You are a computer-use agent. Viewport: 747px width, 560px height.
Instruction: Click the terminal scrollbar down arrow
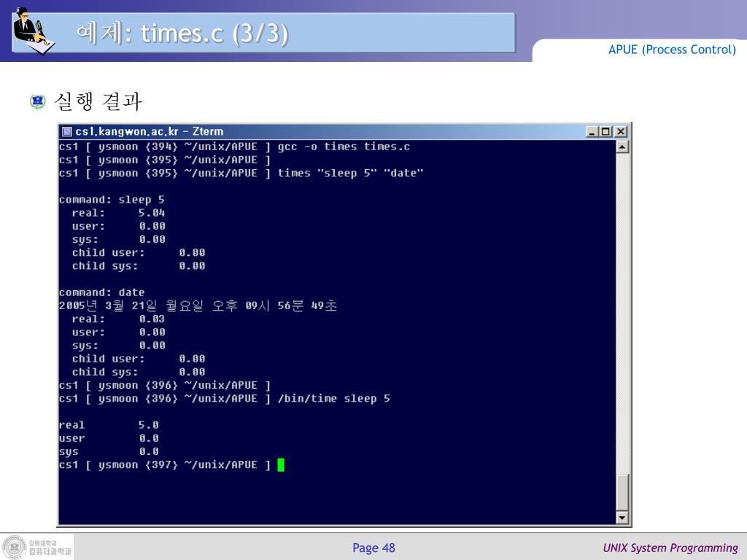point(622,517)
